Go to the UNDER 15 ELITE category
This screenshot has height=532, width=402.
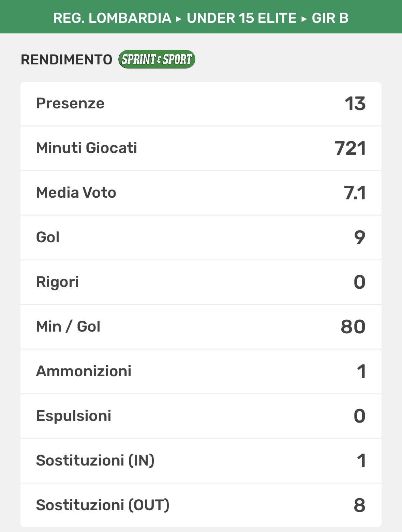coord(241,18)
